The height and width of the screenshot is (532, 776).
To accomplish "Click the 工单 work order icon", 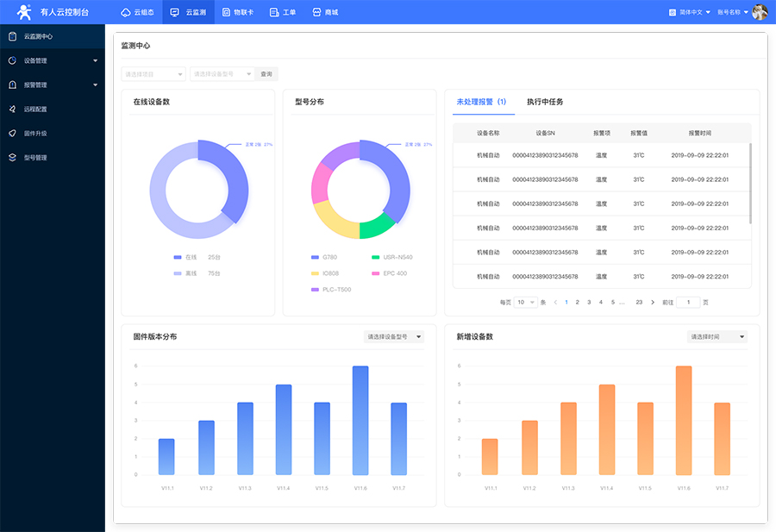I will 274,13.
